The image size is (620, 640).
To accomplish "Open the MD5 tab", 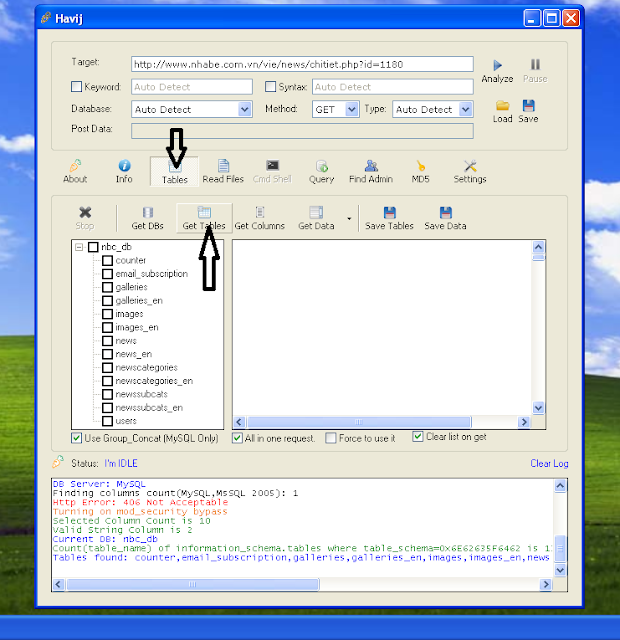I will 420,172.
